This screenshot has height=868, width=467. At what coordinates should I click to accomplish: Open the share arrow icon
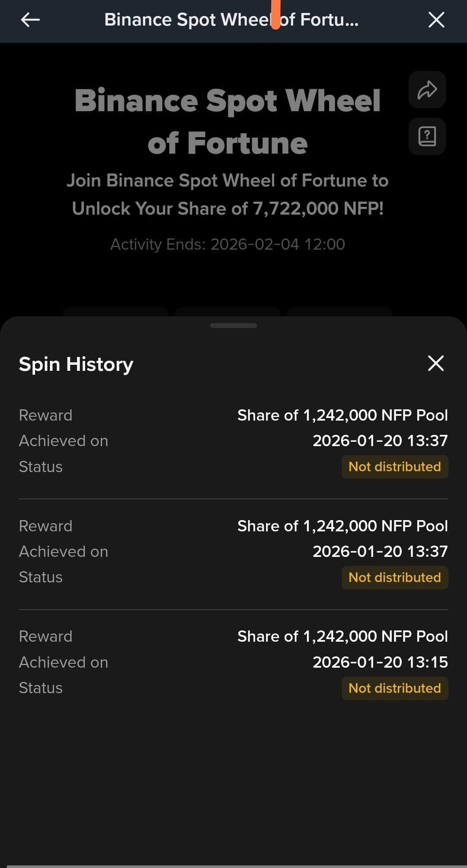(x=427, y=90)
